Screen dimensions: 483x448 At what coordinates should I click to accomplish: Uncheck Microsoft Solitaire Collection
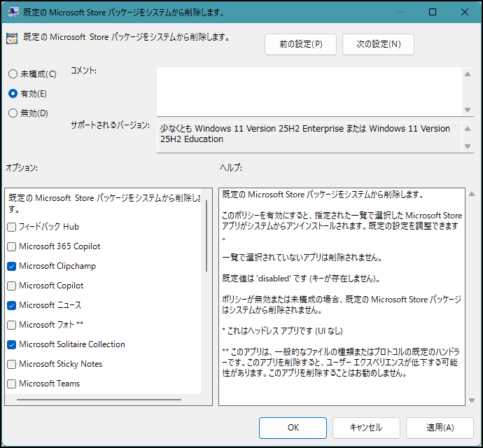tap(12, 344)
